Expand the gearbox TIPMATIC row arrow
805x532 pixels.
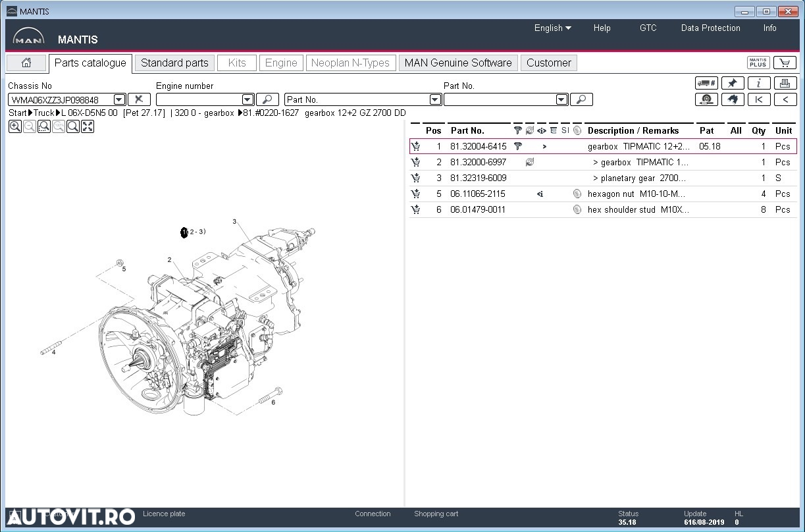coord(544,146)
